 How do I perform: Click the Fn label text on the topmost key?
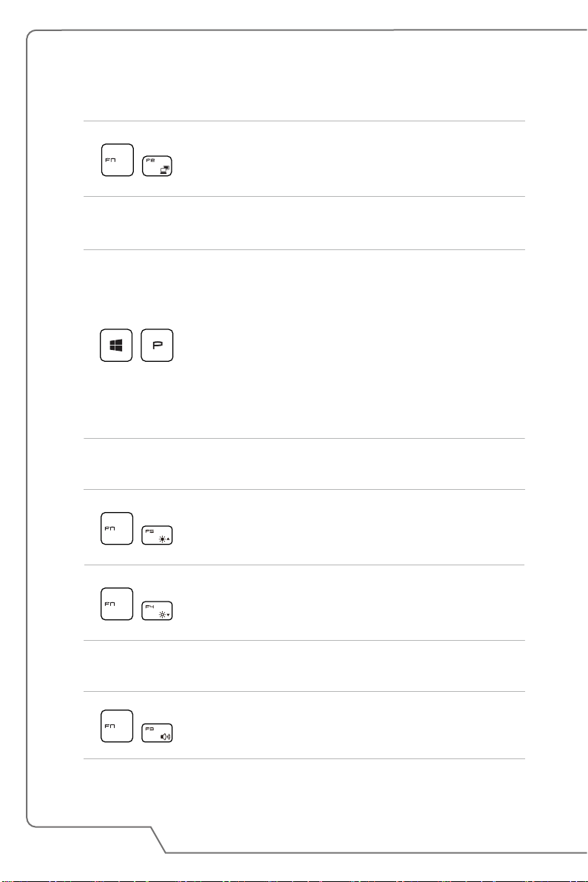[110, 161]
